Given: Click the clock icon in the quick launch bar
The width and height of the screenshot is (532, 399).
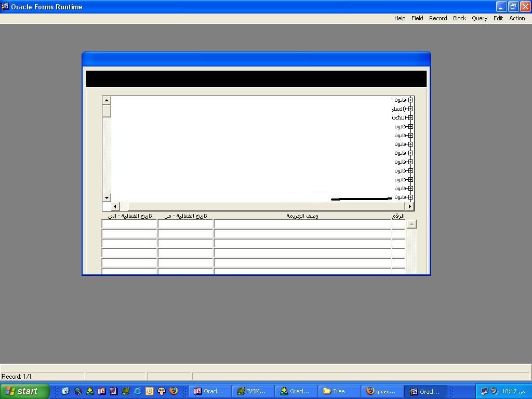Looking at the screenshot, I should (150, 391).
